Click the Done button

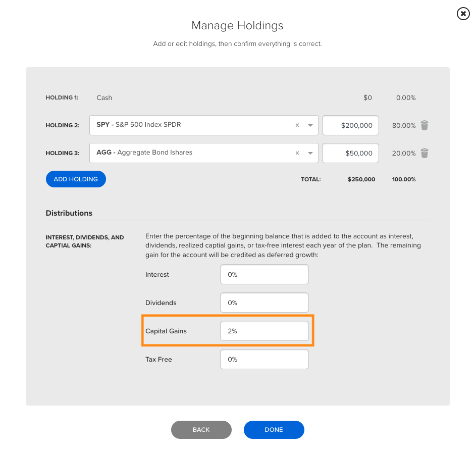274,430
